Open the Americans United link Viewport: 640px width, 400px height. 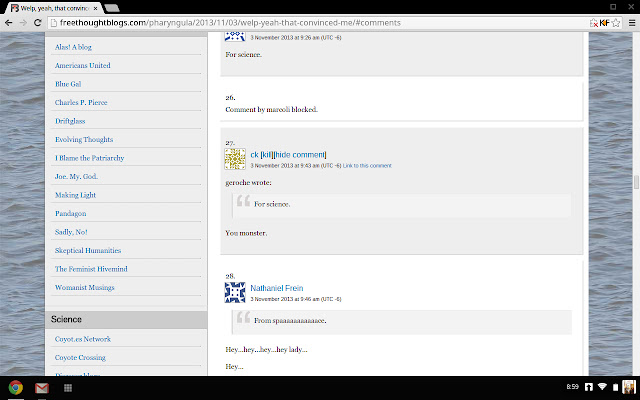pyautogui.click(x=83, y=65)
